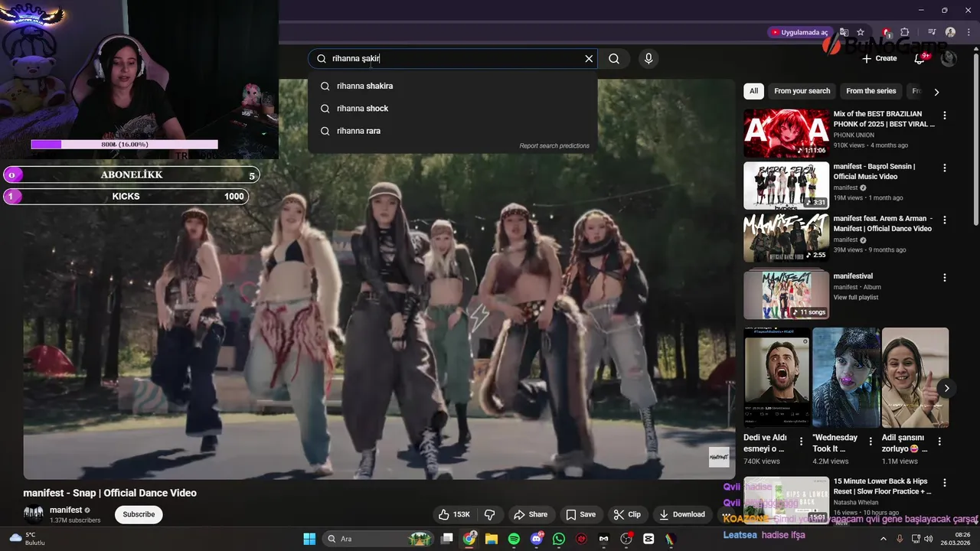Open options for Başrol Sensin video
The image size is (980, 551).
[x=945, y=168]
